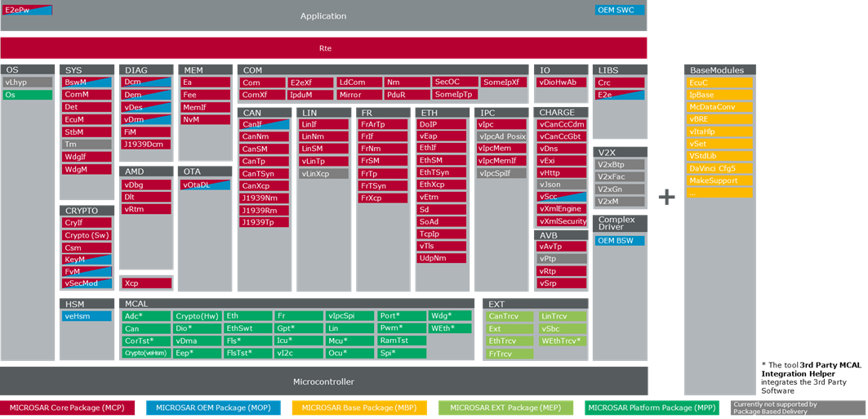Screen dimensions: 868x419
Task: Select the CanIf module
Action: click(x=265, y=124)
